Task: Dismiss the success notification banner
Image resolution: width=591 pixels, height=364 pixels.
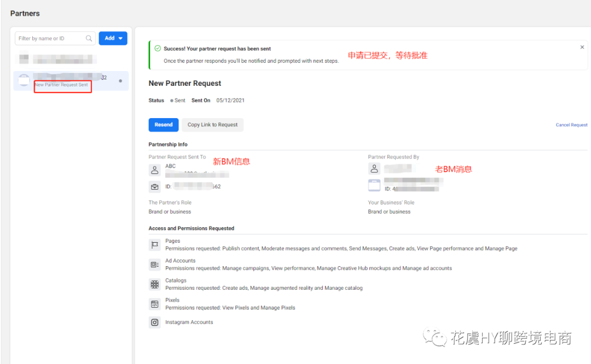Action: (582, 47)
